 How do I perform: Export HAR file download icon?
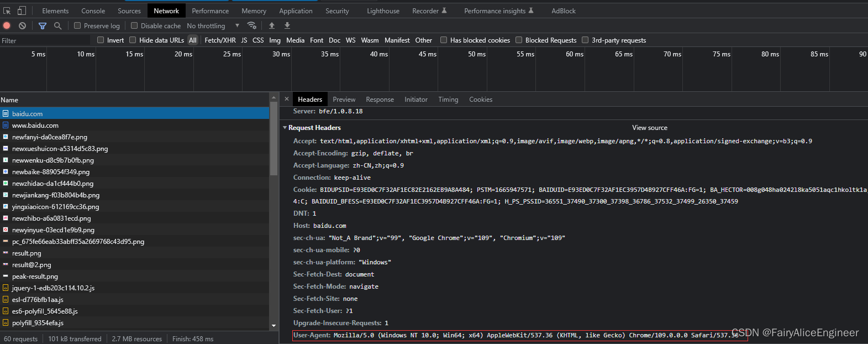point(287,25)
